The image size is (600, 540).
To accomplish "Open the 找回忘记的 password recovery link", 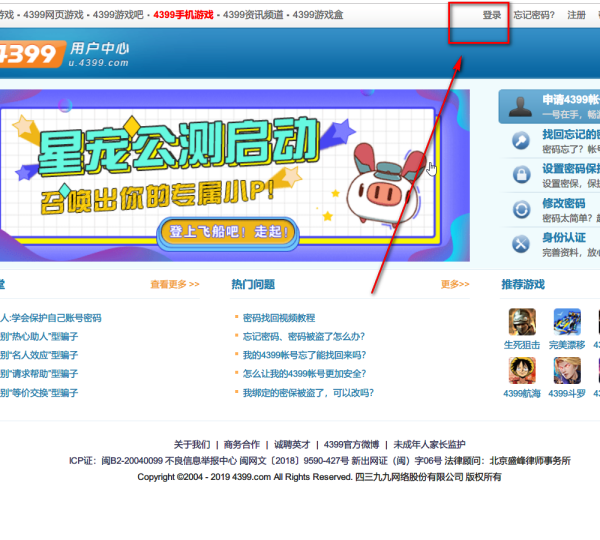I will (571, 134).
